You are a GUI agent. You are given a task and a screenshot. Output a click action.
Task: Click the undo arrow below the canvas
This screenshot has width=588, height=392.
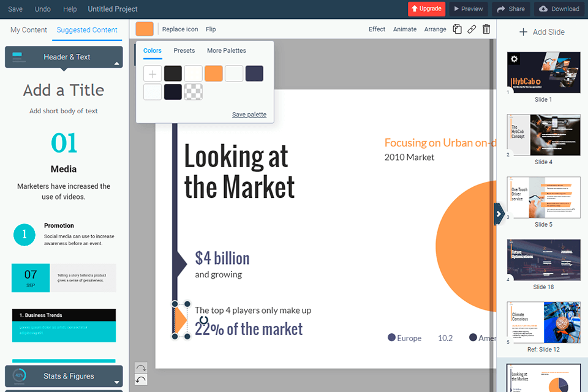pyautogui.click(x=141, y=380)
